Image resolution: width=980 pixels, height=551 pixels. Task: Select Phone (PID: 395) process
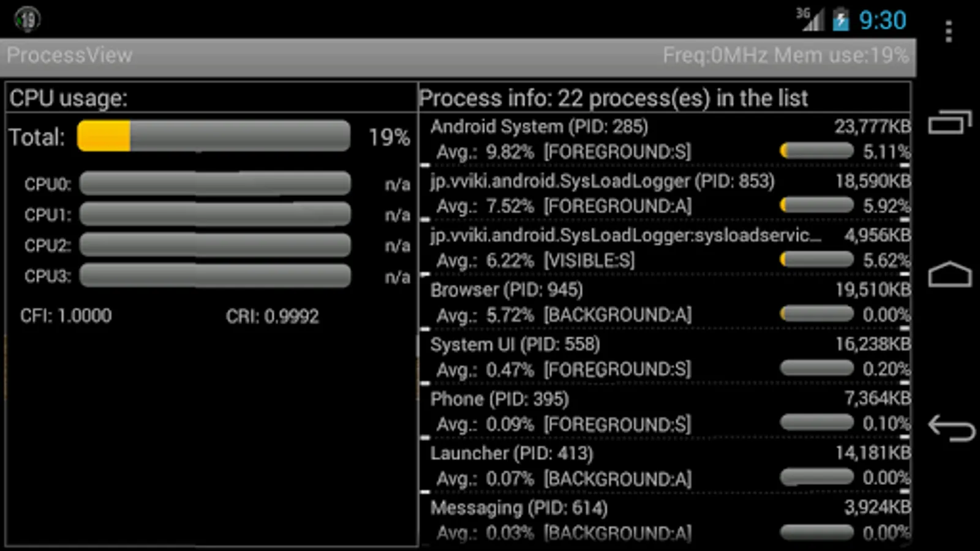tap(665, 411)
